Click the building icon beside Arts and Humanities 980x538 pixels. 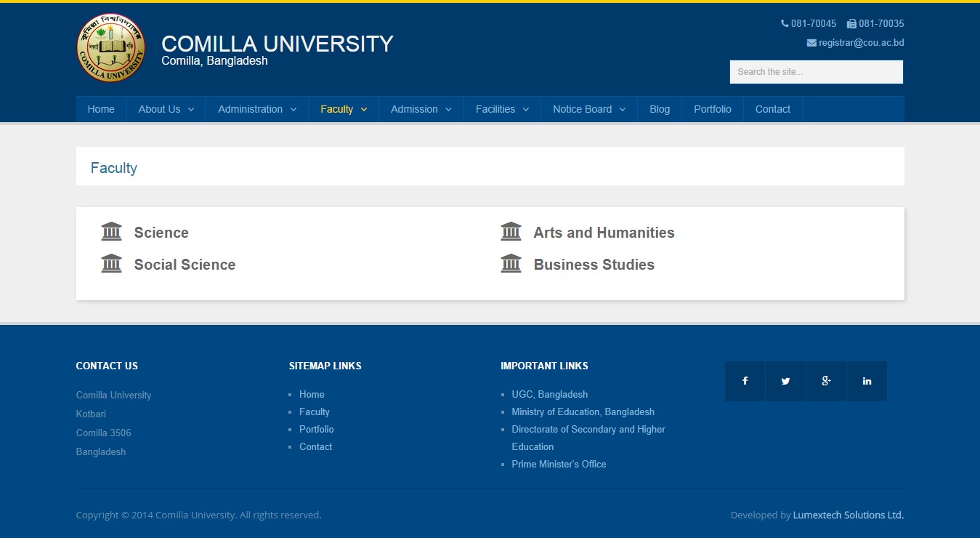pyautogui.click(x=511, y=232)
